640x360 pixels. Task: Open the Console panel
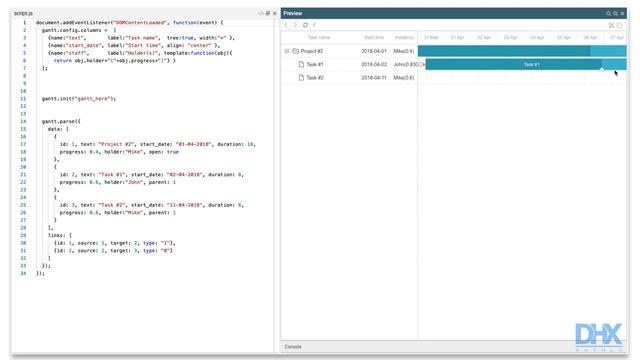pos(293,347)
